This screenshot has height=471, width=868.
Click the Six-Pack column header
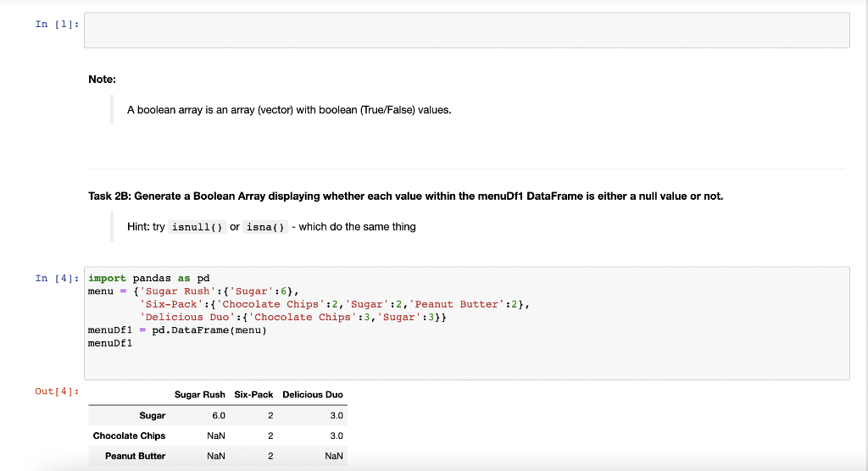pos(253,395)
